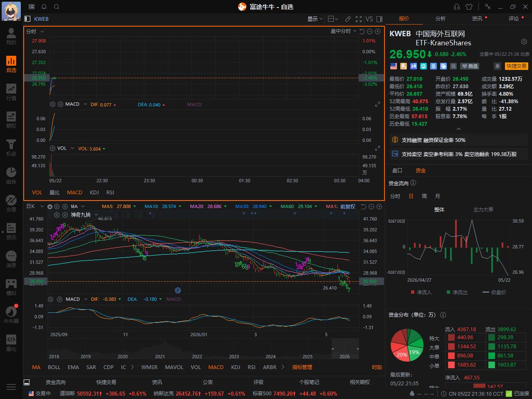532x399 pixels.
Task: Switch to the 盘口 tab
Action: [x=397, y=170]
